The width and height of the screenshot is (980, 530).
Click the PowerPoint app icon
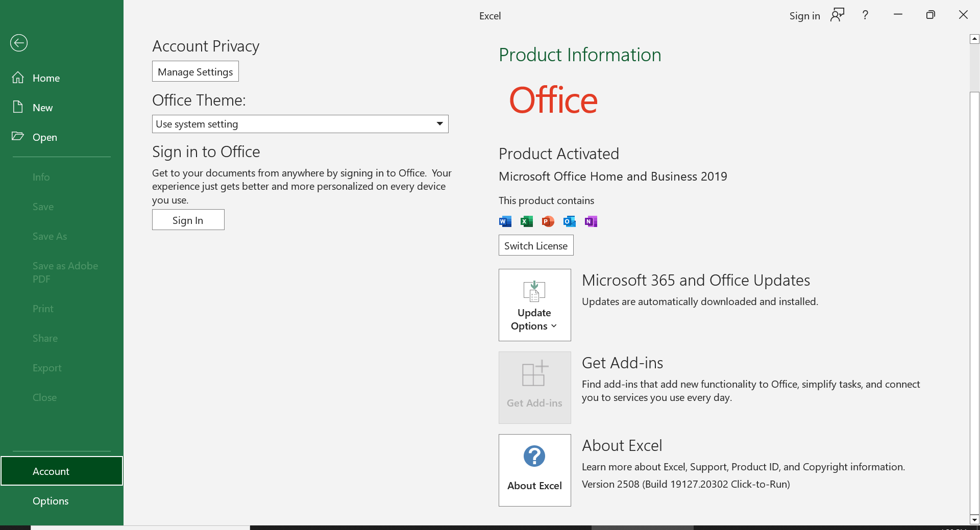pos(548,221)
